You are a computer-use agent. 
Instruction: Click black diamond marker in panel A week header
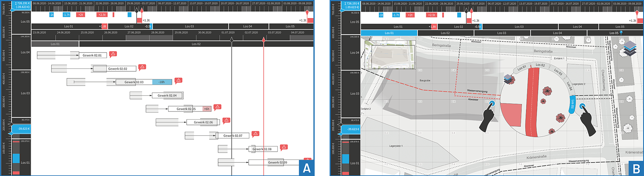click(x=137, y=10)
